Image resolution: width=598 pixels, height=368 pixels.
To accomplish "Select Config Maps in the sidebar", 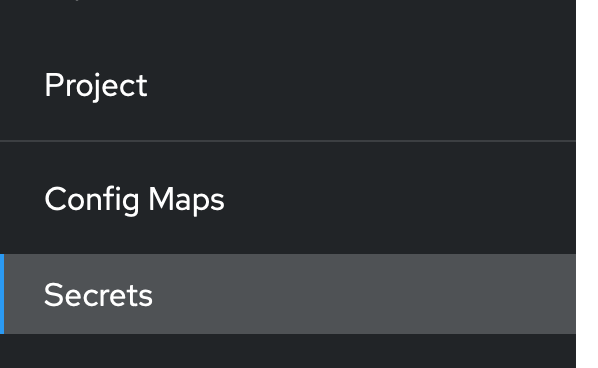I will point(288,199).
